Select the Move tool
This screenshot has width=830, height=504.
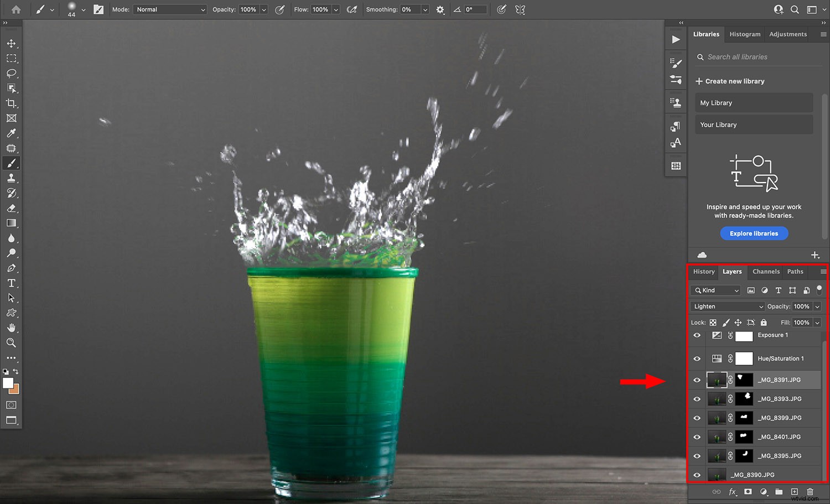[11, 43]
